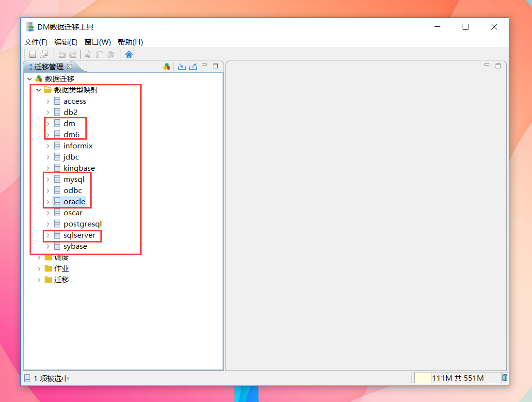Viewport: 532px width, 402px height.
Task: Click the 迁移 folder icon
Action: pyautogui.click(x=48, y=279)
